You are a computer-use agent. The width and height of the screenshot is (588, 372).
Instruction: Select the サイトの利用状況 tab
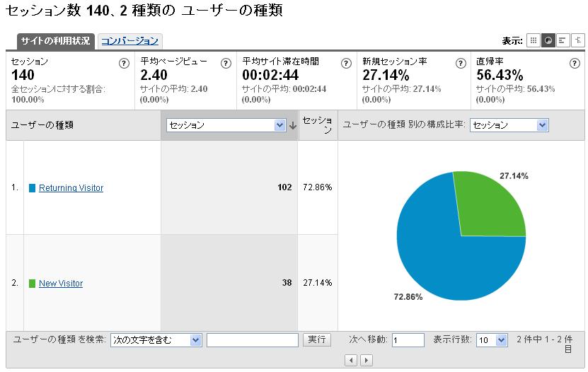(55, 41)
